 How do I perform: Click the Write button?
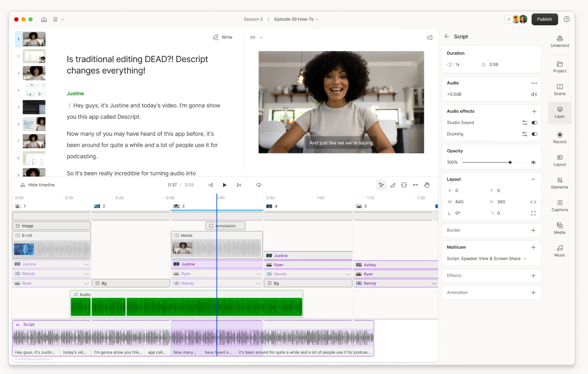click(x=223, y=37)
